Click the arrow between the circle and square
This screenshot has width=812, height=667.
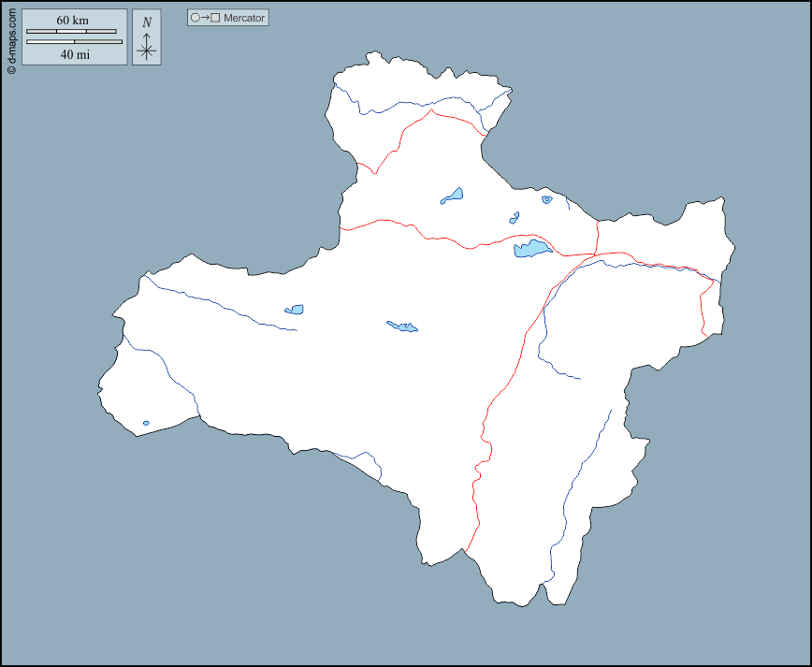205,18
